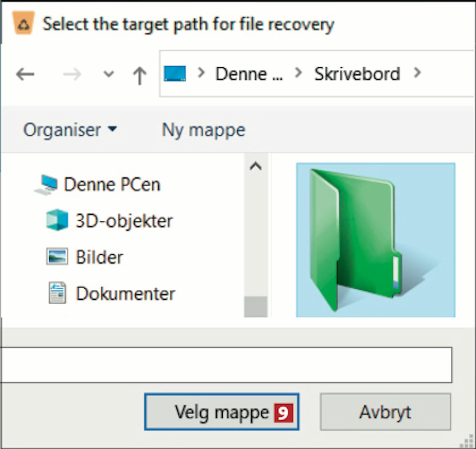Expand chevron after Denne in address bar
Viewport: 476px width, 449px height.
[x=298, y=73]
